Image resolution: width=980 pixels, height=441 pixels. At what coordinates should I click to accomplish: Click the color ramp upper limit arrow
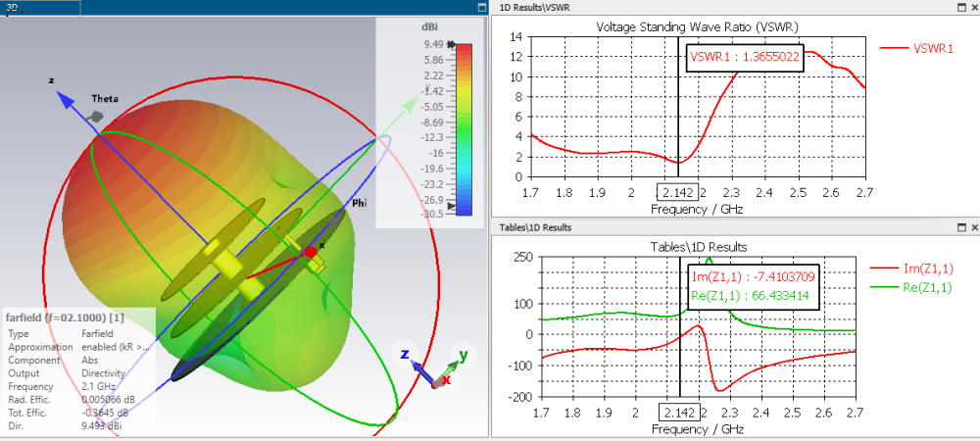point(452,45)
